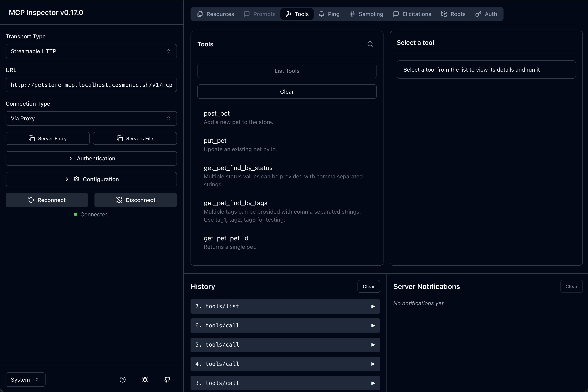Disconnect from the MCP server
588x392 pixels.
136,200
